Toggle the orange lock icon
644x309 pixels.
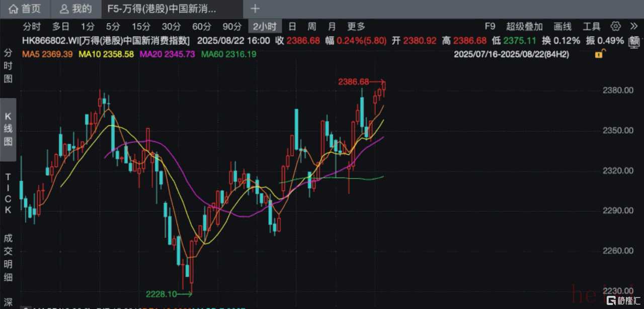click(600, 54)
